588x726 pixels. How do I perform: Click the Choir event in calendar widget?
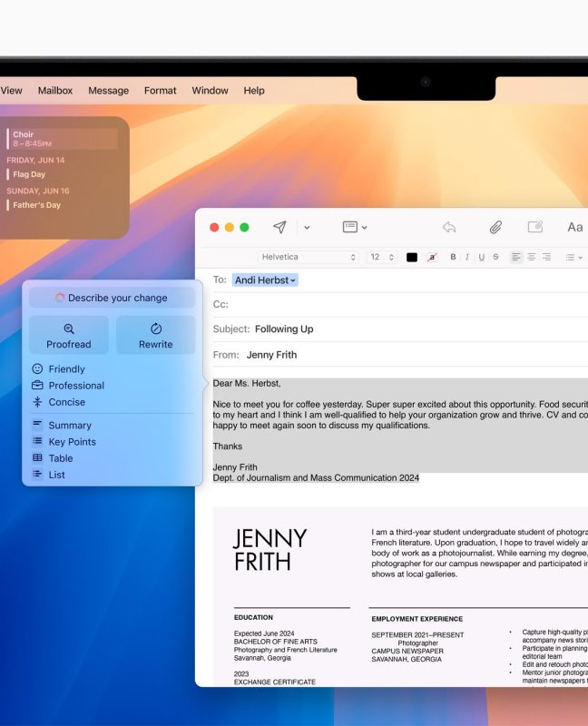[62, 139]
